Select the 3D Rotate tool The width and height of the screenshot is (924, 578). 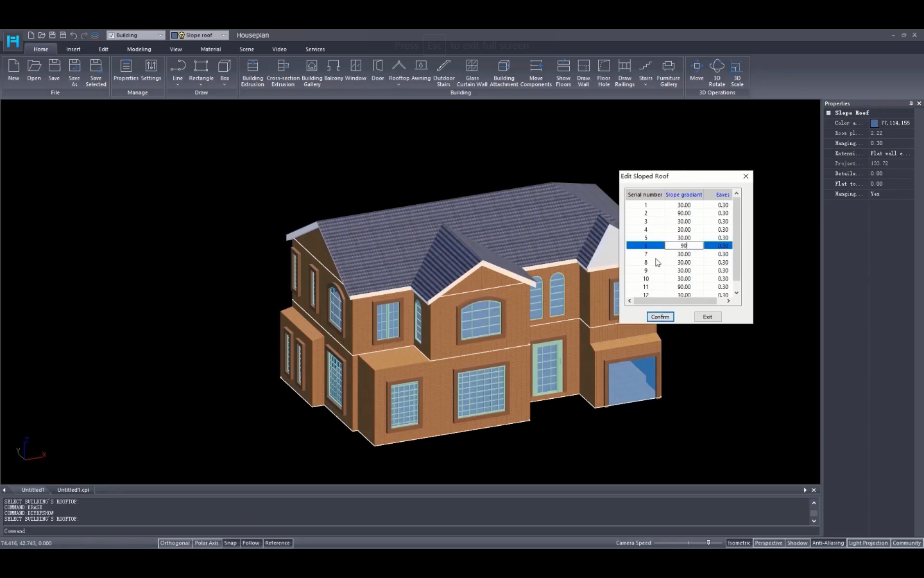pyautogui.click(x=717, y=71)
